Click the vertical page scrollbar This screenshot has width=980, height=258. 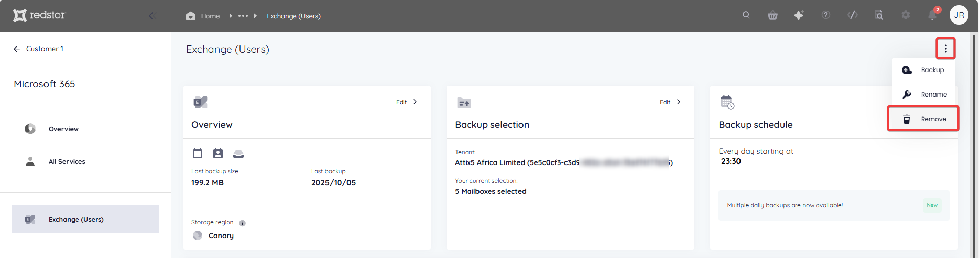click(x=974, y=146)
